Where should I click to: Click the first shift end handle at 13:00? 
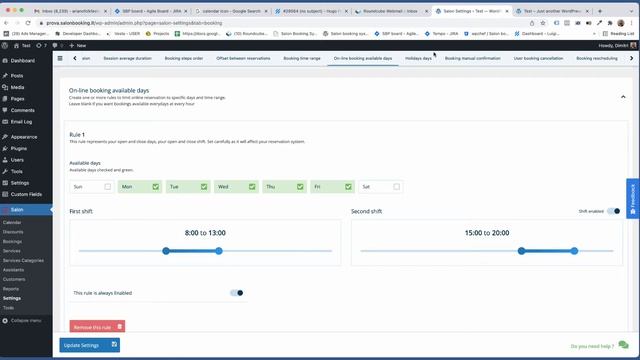(x=219, y=251)
